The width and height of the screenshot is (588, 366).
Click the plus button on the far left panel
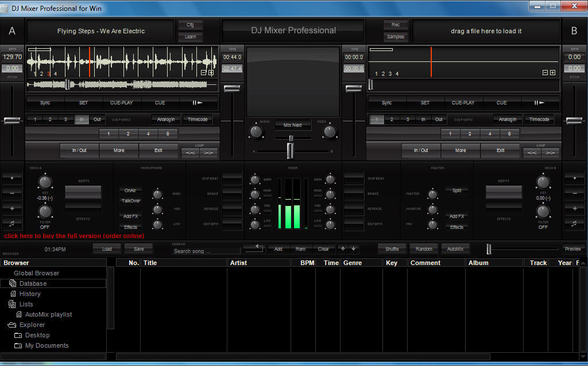click(x=12, y=208)
